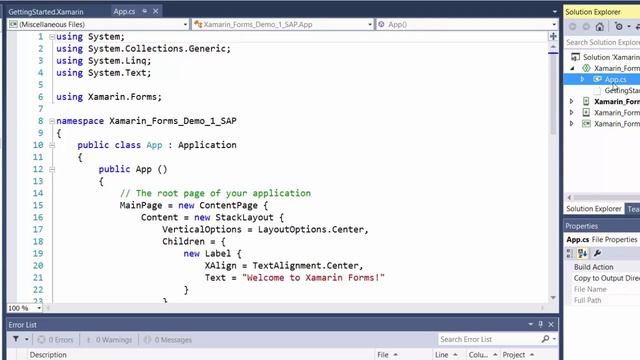Click the Solution Explorer Forward button

point(586,27)
